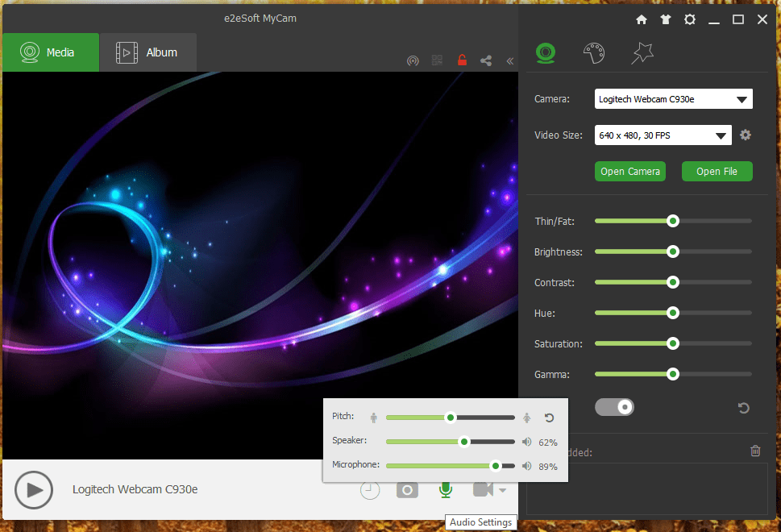The width and height of the screenshot is (781, 532).
Task: Adjust the Gamma slider
Action: point(673,374)
